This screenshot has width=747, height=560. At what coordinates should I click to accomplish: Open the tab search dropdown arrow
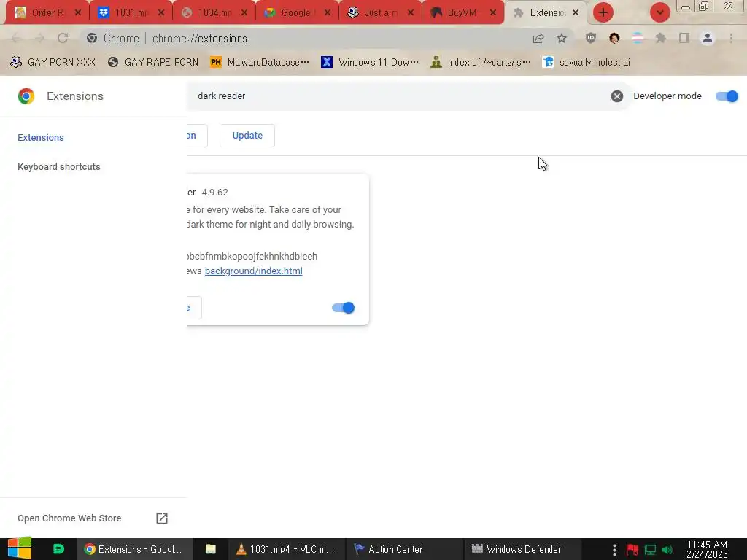click(x=659, y=12)
